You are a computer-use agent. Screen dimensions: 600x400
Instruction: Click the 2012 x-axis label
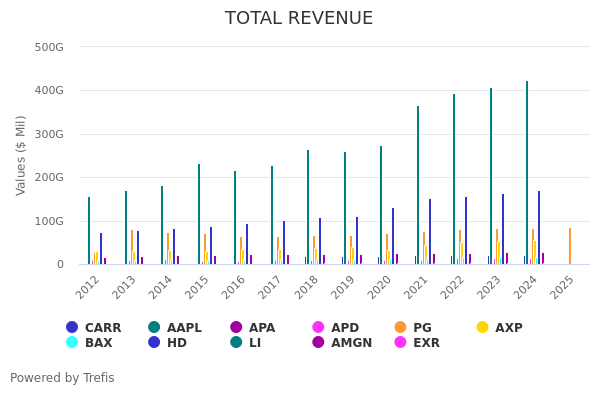coord(89,286)
